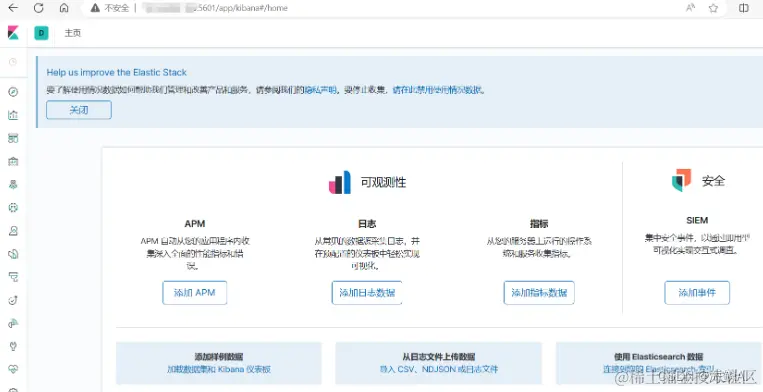Viewport: 763px width, 392px height.
Task: Open the Visualize app icon
Action: pos(13,115)
